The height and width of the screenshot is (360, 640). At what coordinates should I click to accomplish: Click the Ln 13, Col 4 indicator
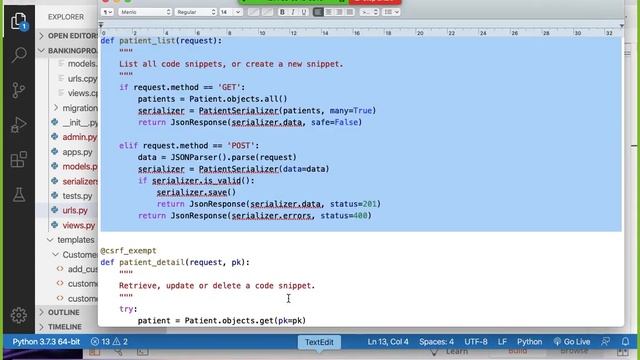[388, 342]
